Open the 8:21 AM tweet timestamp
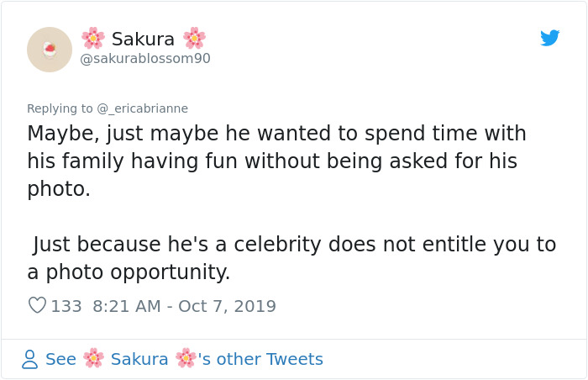The image size is (588, 380). [x=125, y=306]
